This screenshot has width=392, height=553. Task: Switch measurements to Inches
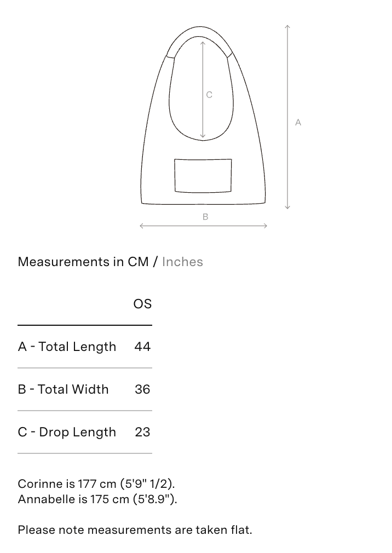coord(182,262)
